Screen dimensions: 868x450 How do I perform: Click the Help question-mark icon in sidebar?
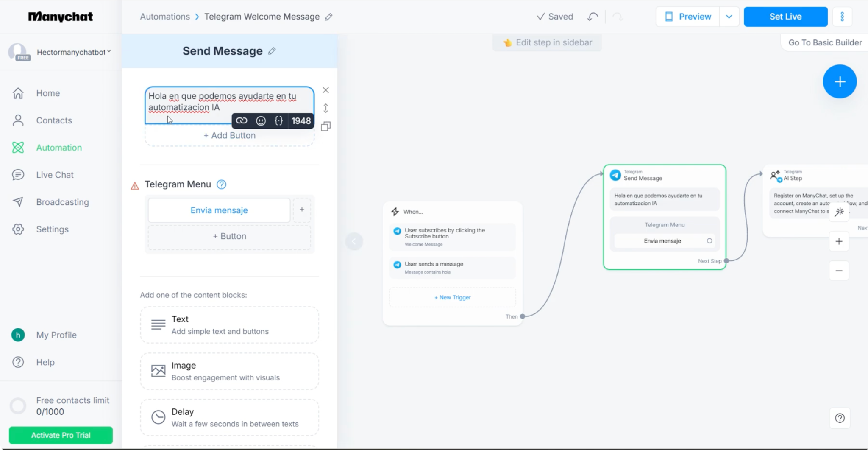click(18, 362)
